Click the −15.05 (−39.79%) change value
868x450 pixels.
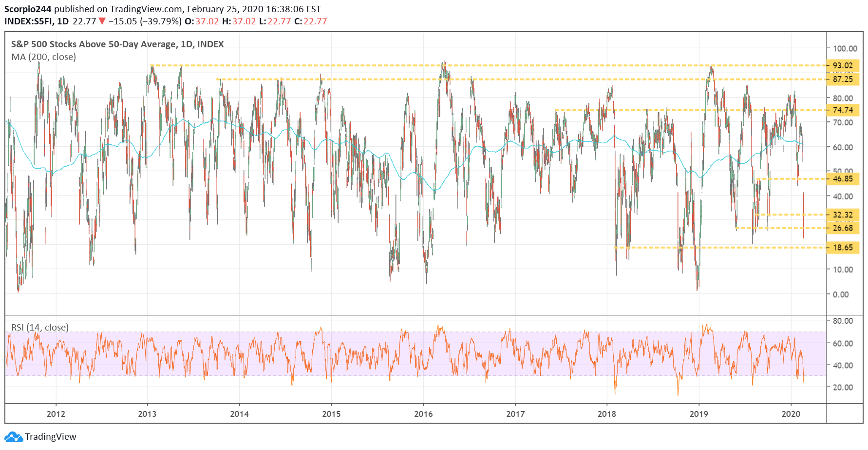(145, 21)
